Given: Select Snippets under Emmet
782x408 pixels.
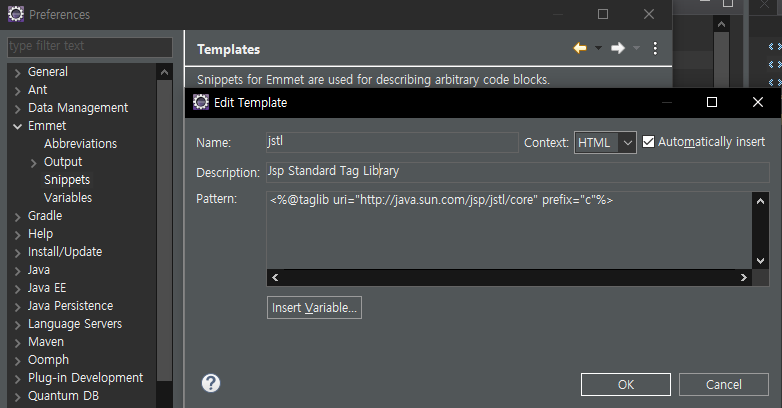Looking at the screenshot, I should point(67,180).
